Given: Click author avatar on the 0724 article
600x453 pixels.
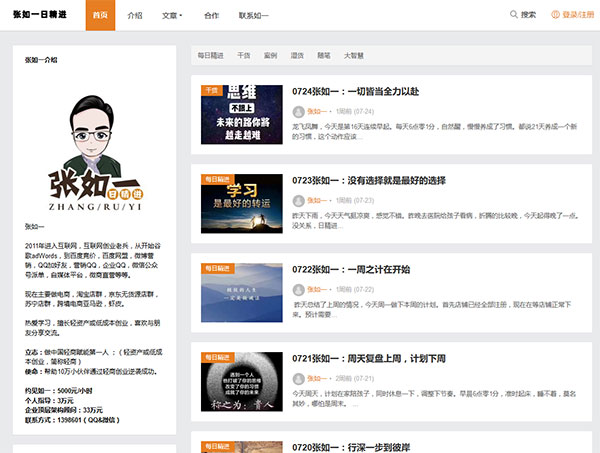Looking at the screenshot, I should 298,112.
